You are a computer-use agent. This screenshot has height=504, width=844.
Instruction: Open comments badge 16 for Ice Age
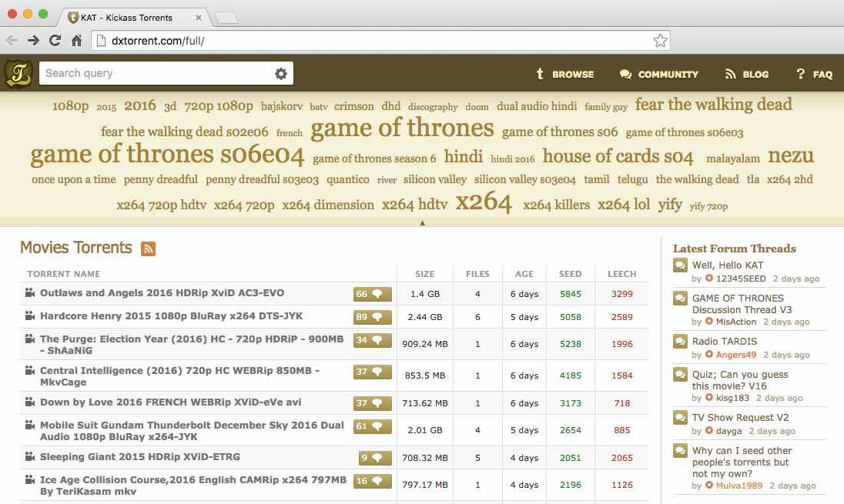pos(373,482)
